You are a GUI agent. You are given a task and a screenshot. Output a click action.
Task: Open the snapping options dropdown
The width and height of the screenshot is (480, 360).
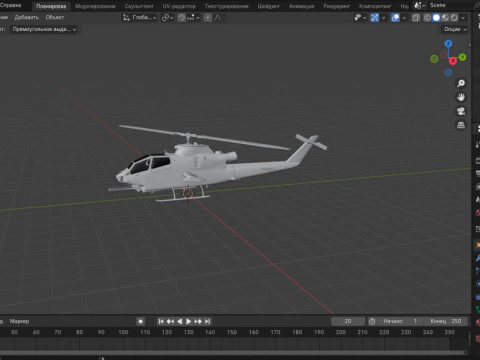click(193, 18)
